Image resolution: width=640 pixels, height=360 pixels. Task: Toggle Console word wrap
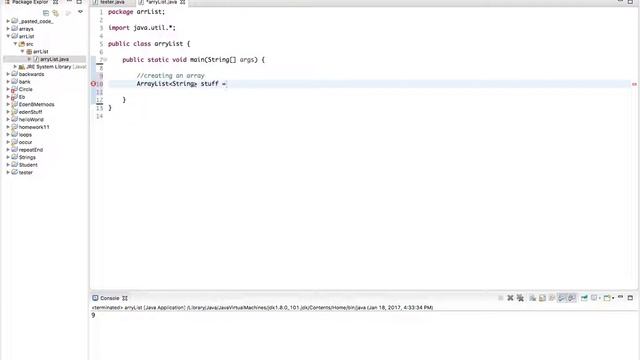[x=552, y=298]
